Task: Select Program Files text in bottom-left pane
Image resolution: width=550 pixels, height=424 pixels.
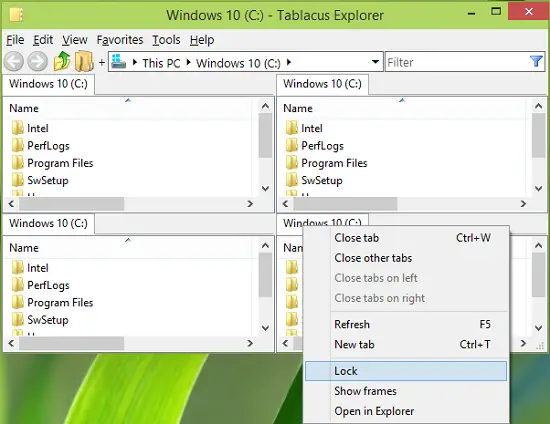Action: 60,303
